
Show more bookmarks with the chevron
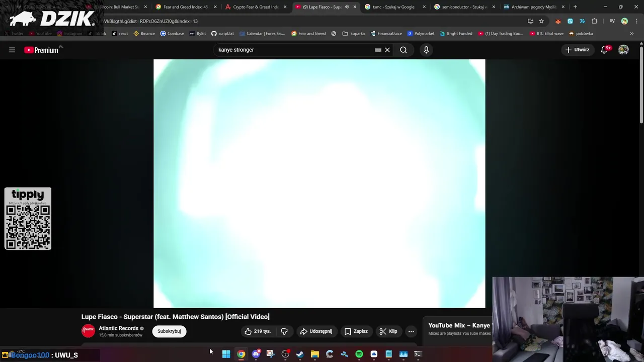pos(632,34)
